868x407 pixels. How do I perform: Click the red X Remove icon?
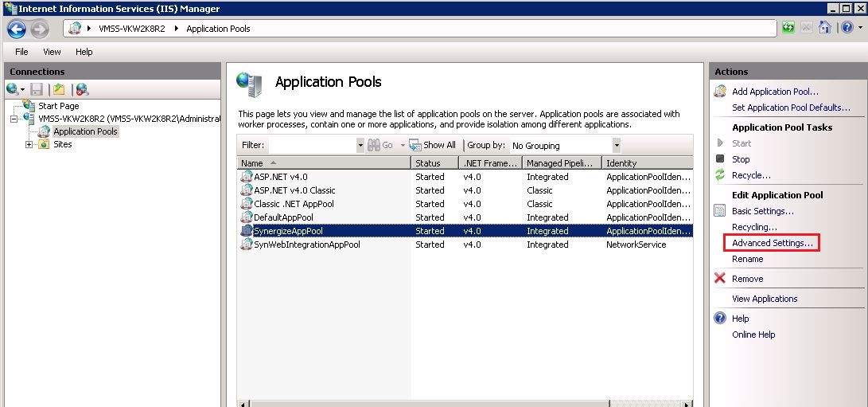[720, 278]
